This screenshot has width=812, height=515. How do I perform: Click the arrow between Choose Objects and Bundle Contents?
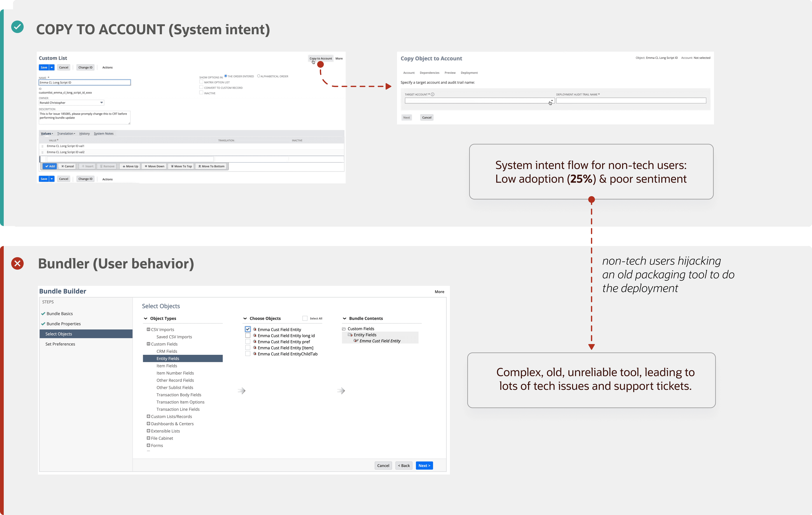pyautogui.click(x=341, y=391)
